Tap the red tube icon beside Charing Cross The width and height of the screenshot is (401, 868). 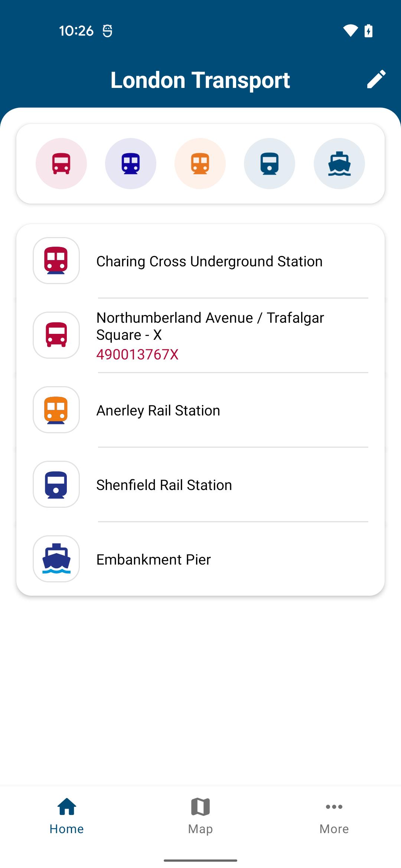pyautogui.click(x=56, y=261)
